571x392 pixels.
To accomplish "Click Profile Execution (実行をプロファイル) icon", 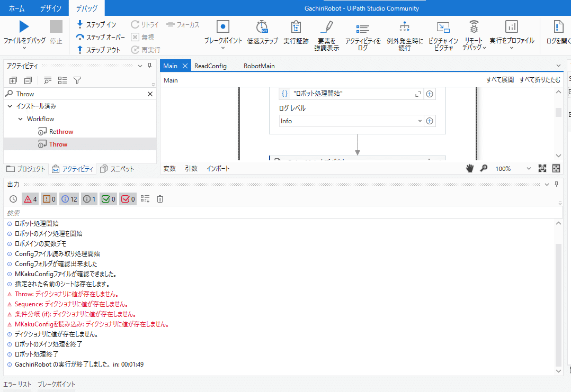I will [x=512, y=26].
